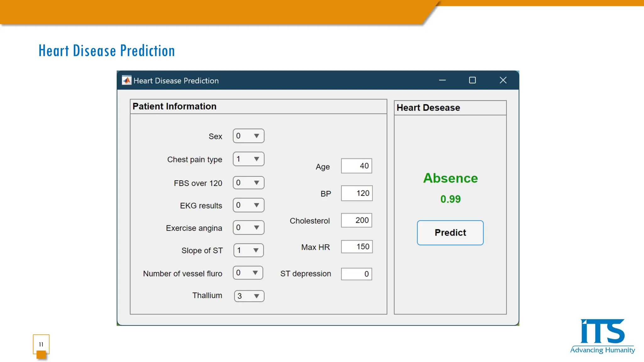Click the slide number 11 box
The image size is (644, 362).
click(41, 344)
